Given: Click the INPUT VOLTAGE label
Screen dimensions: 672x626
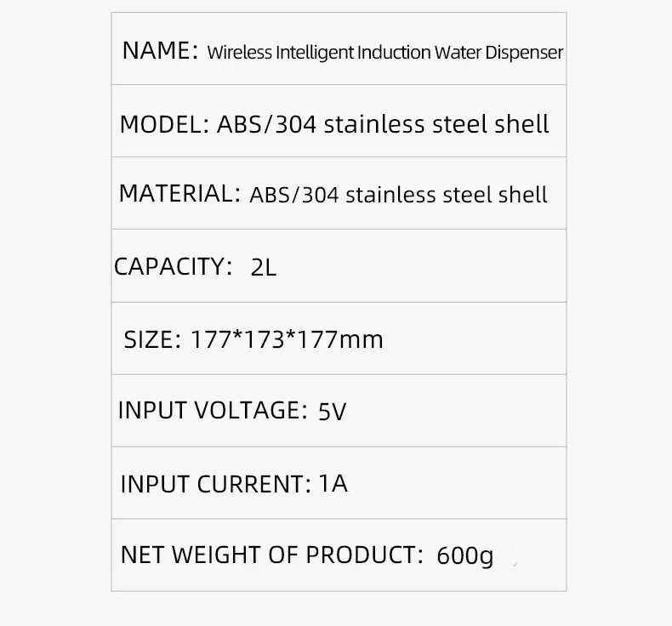Looking at the screenshot, I should pos(213,411).
